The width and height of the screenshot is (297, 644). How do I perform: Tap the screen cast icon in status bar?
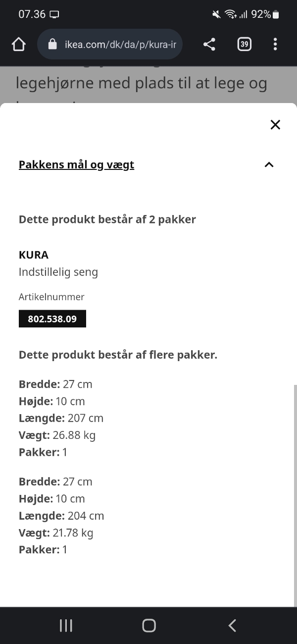click(54, 14)
